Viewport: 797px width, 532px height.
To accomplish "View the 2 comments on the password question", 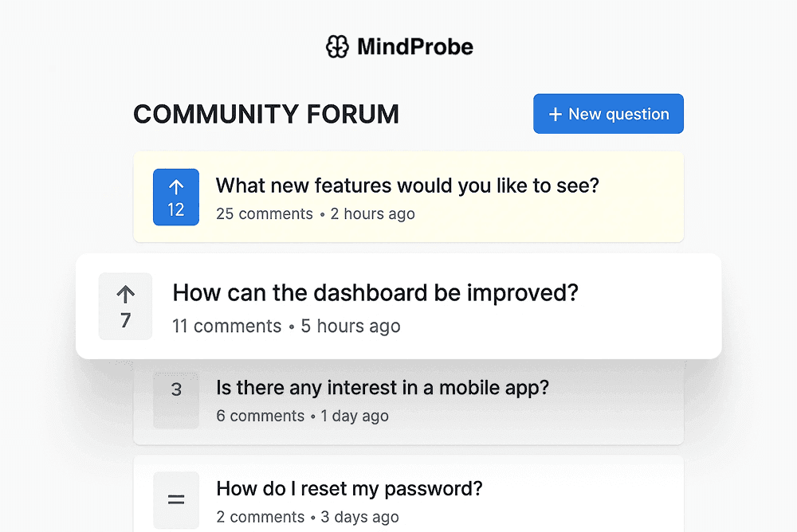I will pos(261,517).
